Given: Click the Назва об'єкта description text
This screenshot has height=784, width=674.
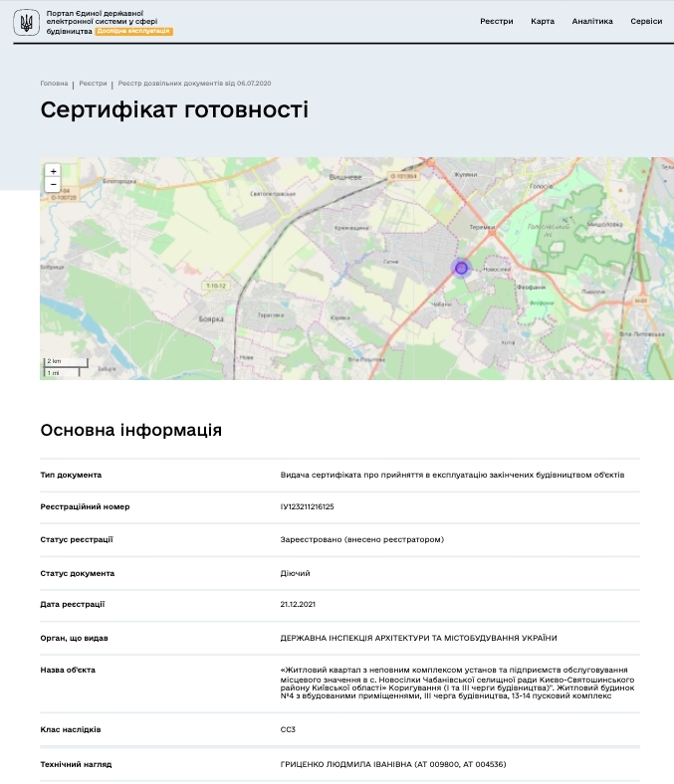Looking at the screenshot, I should click(457, 683).
